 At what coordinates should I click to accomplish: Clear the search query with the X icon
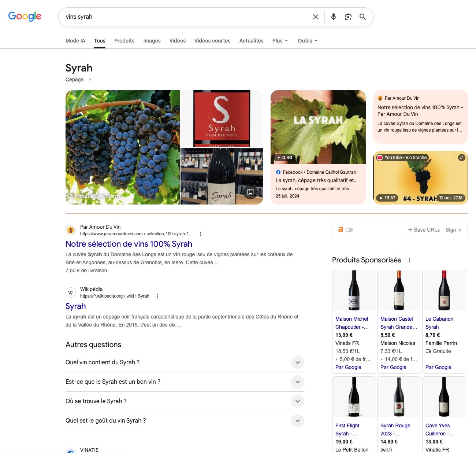click(315, 17)
